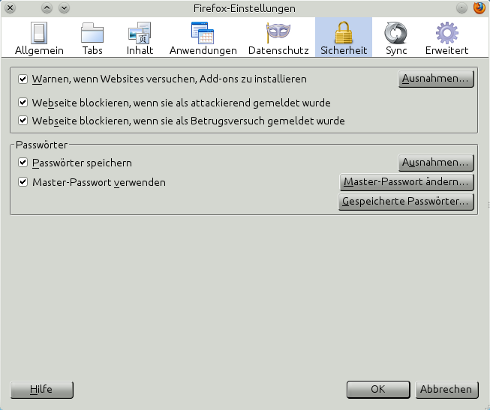Select the Erweitert gear icon
The image size is (490, 410).
(447, 33)
